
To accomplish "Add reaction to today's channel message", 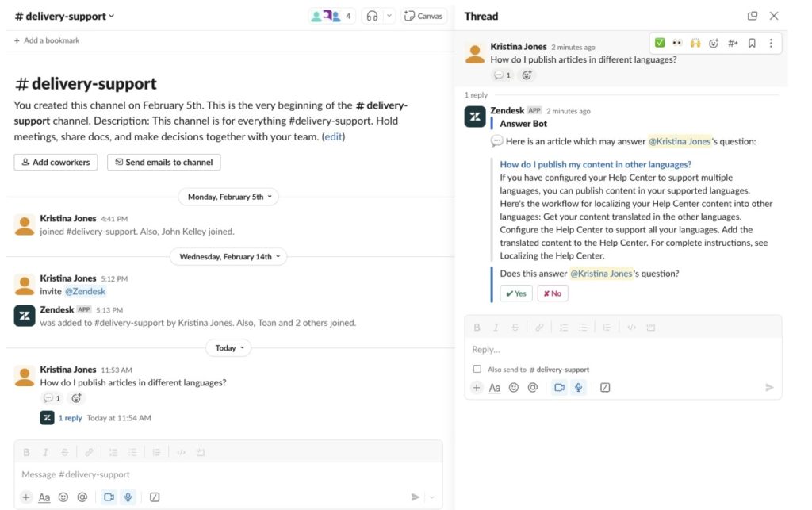I will pyautogui.click(x=76, y=397).
